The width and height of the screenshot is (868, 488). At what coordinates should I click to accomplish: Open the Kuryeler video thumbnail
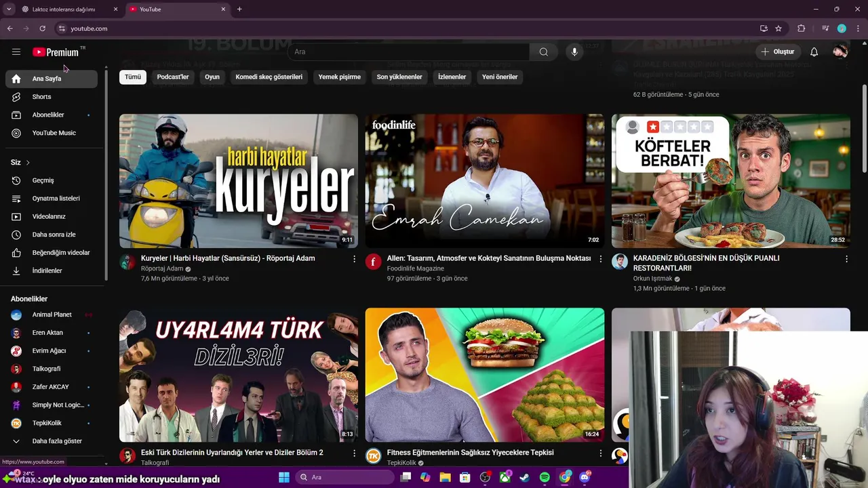[239, 181]
